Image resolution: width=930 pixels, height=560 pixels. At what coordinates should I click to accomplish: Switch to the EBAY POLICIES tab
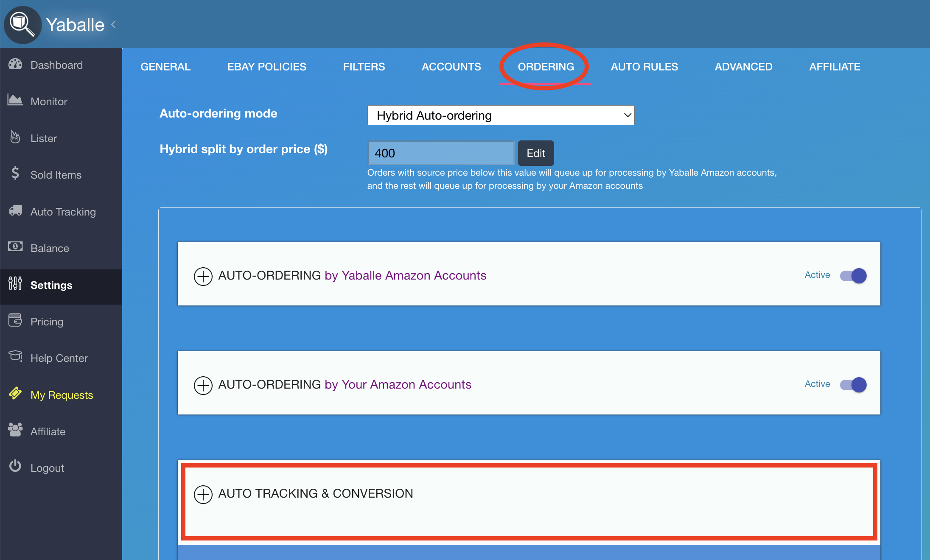coord(267,67)
